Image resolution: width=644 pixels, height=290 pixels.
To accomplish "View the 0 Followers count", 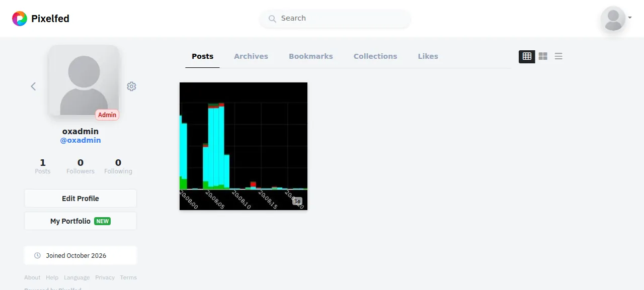I will [80, 166].
